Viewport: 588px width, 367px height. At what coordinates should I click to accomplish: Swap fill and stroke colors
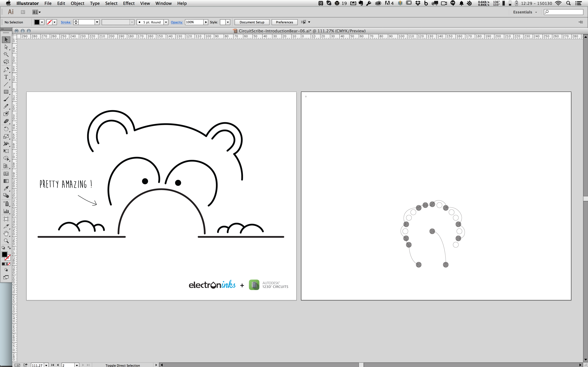9,248
